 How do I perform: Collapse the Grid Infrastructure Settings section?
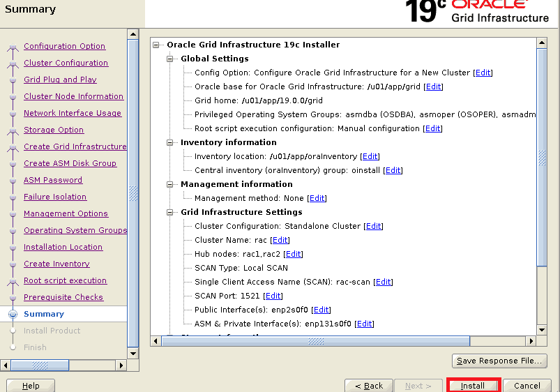[x=170, y=212]
